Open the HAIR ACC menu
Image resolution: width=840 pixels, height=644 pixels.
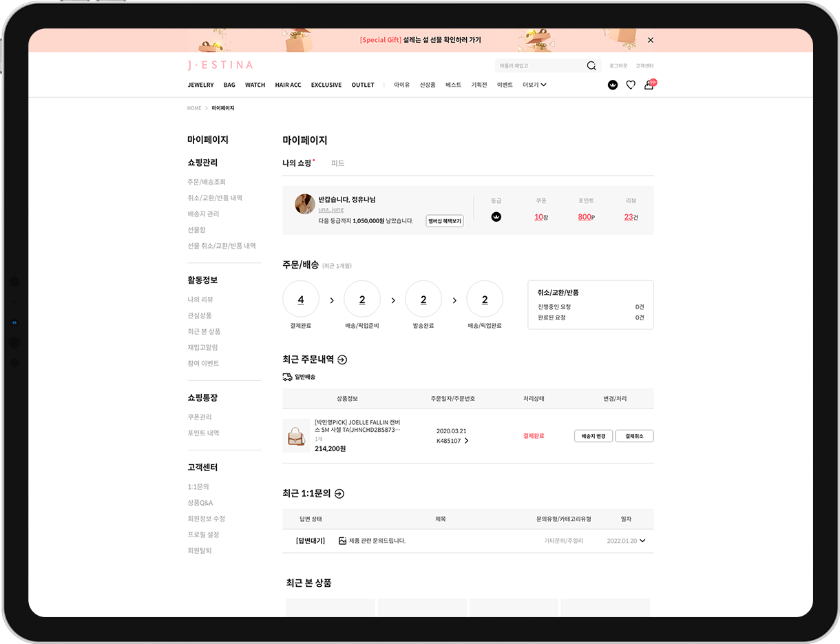click(288, 85)
